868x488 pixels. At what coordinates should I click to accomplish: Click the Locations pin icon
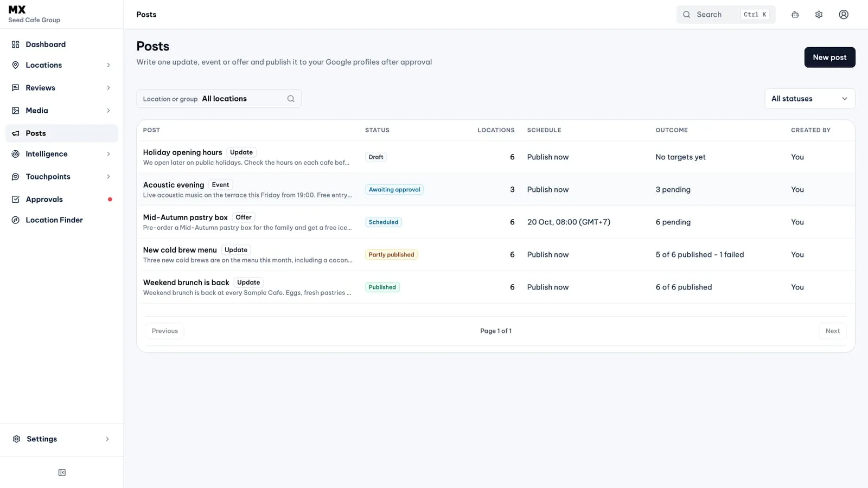point(15,65)
